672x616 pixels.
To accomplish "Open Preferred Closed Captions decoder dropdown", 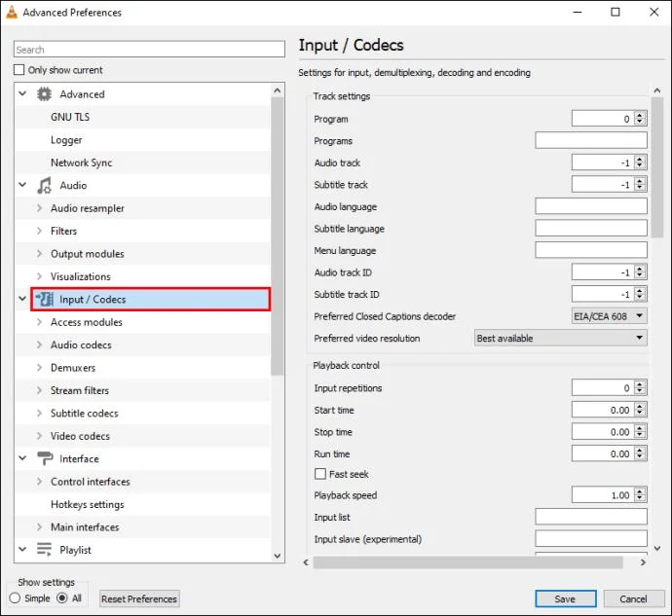I will point(609,316).
